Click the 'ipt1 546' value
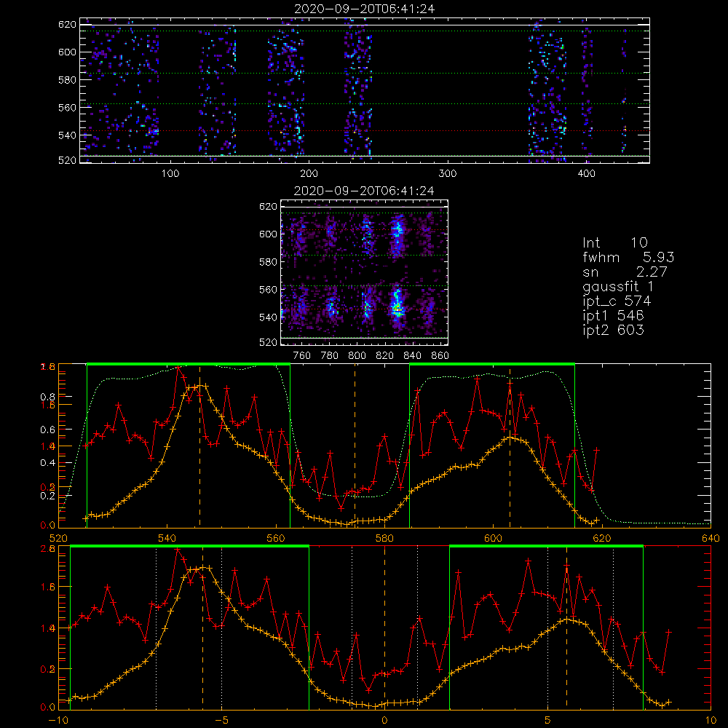 613,316
